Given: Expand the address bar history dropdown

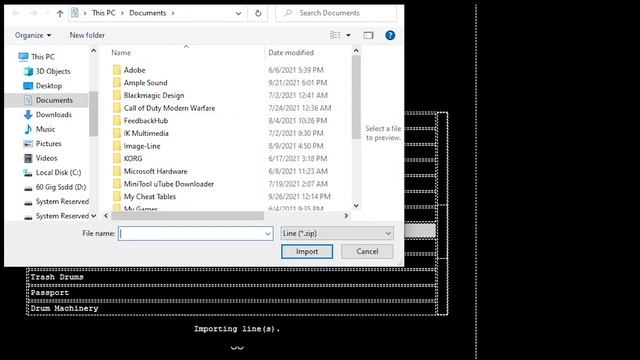Looking at the screenshot, I should (238, 13).
